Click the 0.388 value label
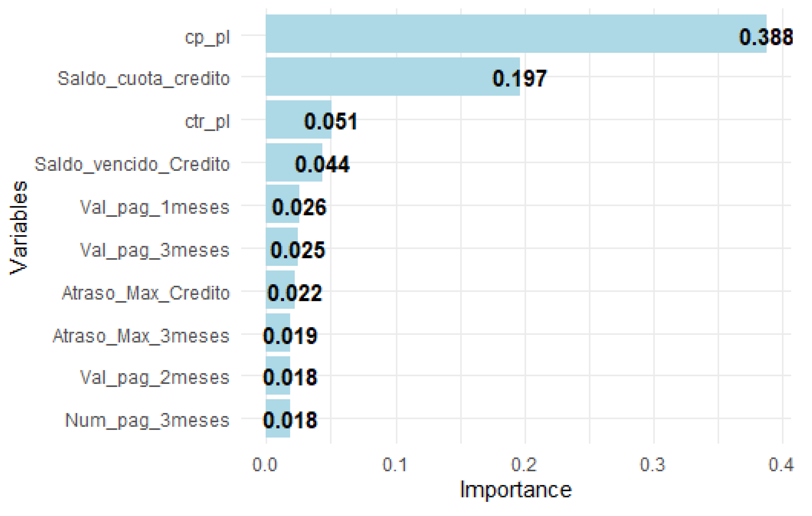The image size is (812, 516). click(765, 37)
